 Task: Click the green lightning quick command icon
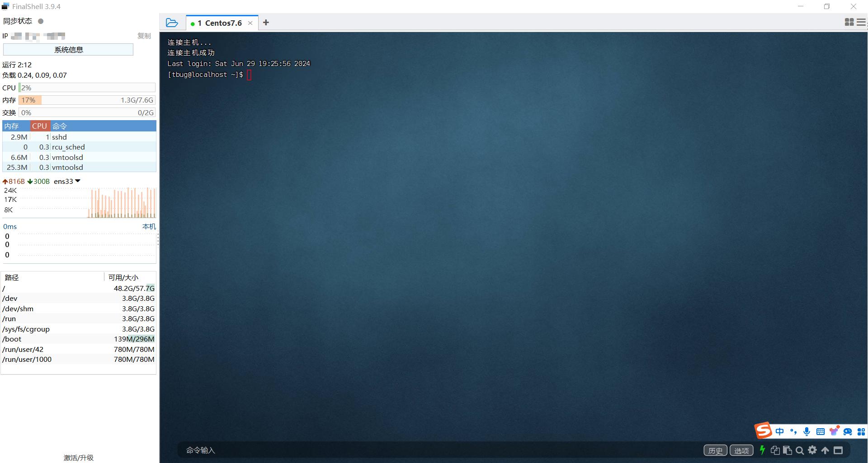(x=762, y=450)
